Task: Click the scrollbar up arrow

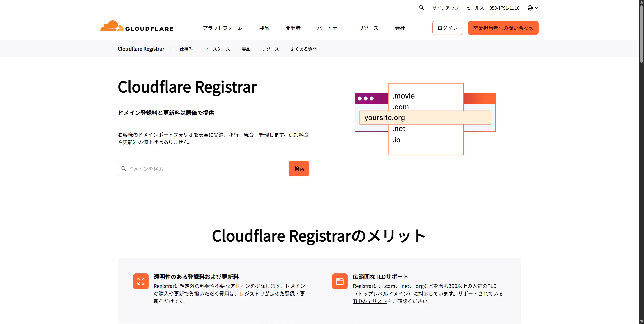Action: tap(642, 2)
